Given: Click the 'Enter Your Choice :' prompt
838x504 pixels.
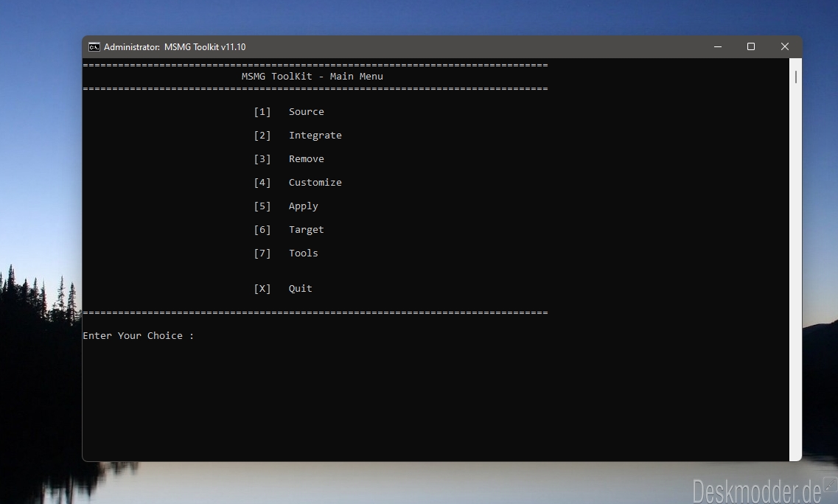Looking at the screenshot, I should 138,336.
